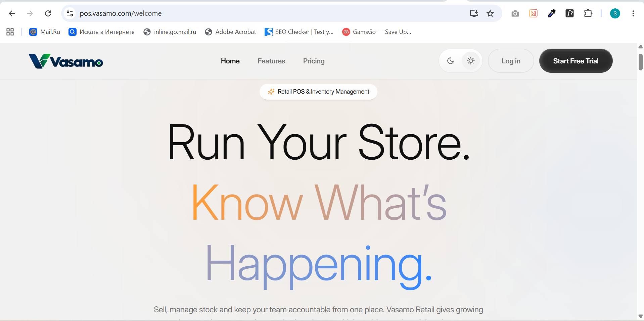Open the SEO Checker bookmark
The height and width of the screenshot is (321, 644).
pos(299,32)
